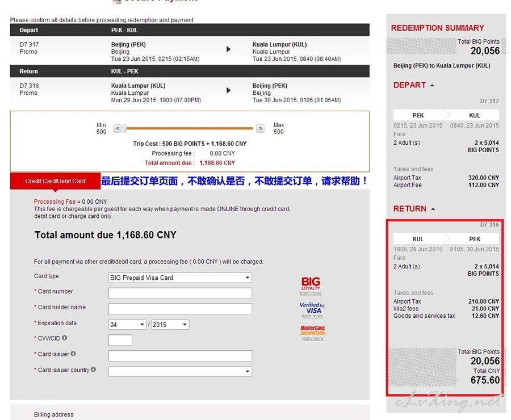
Task: Click the orange BIG points slider track
Action: 190,128
